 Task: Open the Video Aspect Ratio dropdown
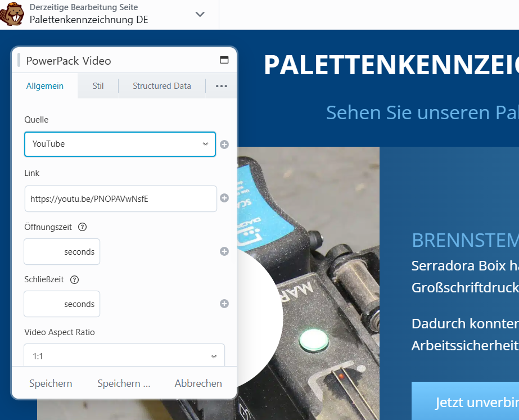point(124,356)
